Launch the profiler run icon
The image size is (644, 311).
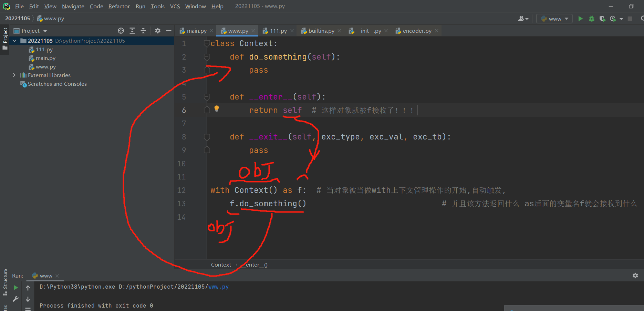click(613, 19)
